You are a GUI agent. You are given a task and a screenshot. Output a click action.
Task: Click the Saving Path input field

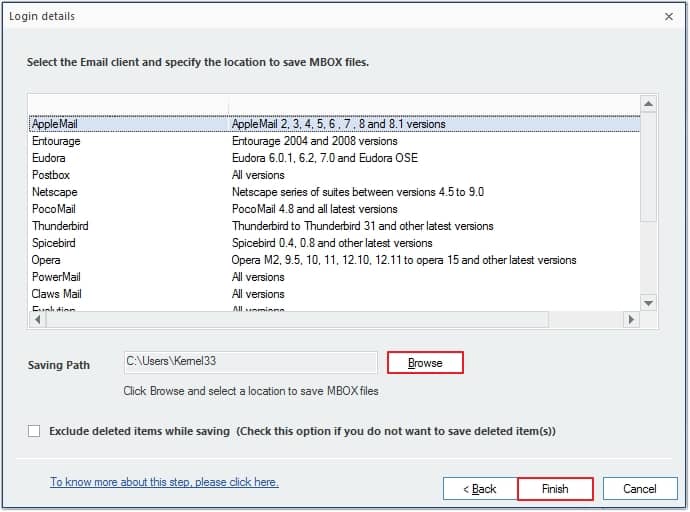click(x=250, y=362)
